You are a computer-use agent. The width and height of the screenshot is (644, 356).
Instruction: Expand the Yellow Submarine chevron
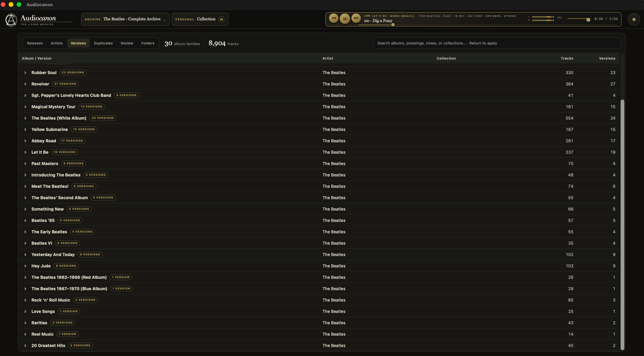point(25,130)
